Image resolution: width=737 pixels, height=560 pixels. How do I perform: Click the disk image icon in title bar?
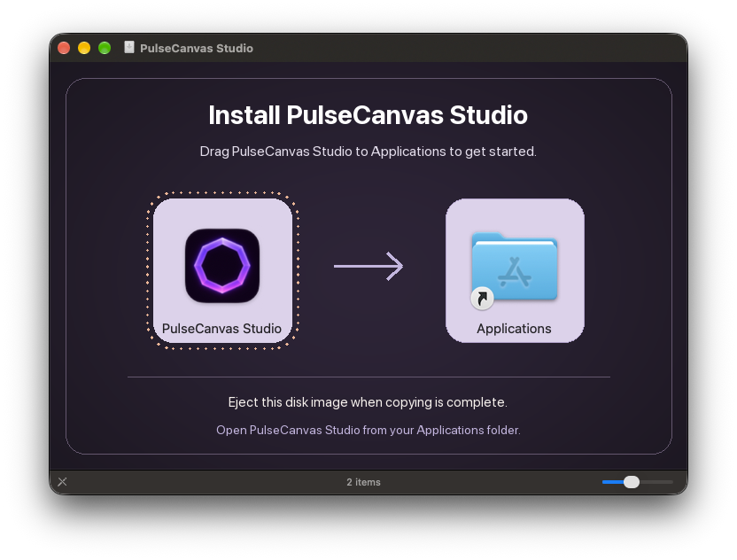click(x=129, y=48)
